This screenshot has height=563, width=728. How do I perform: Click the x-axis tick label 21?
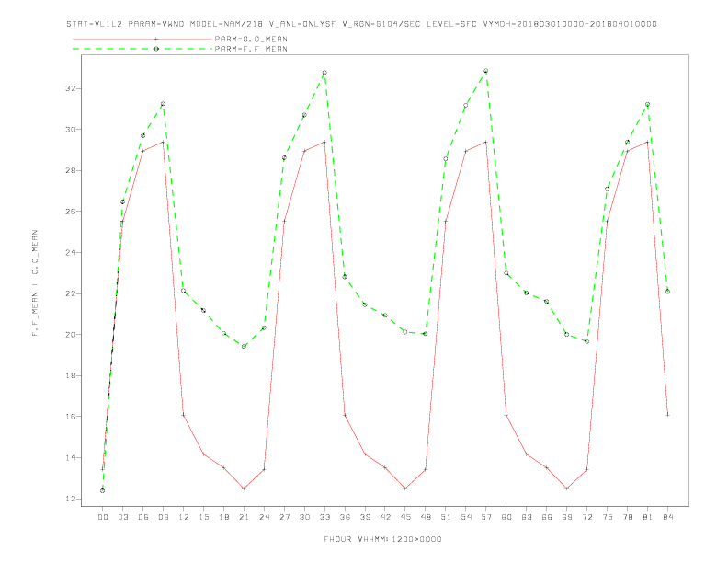click(x=244, y=517)
